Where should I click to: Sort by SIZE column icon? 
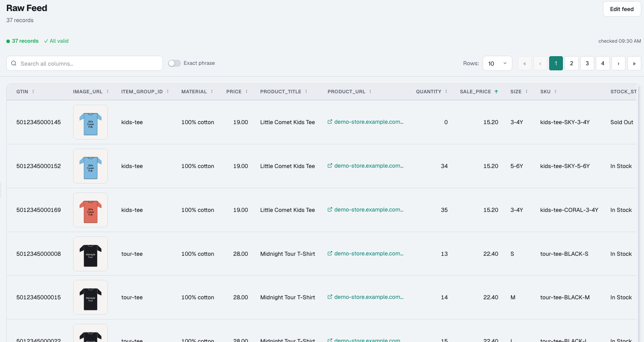click(527, 91)
